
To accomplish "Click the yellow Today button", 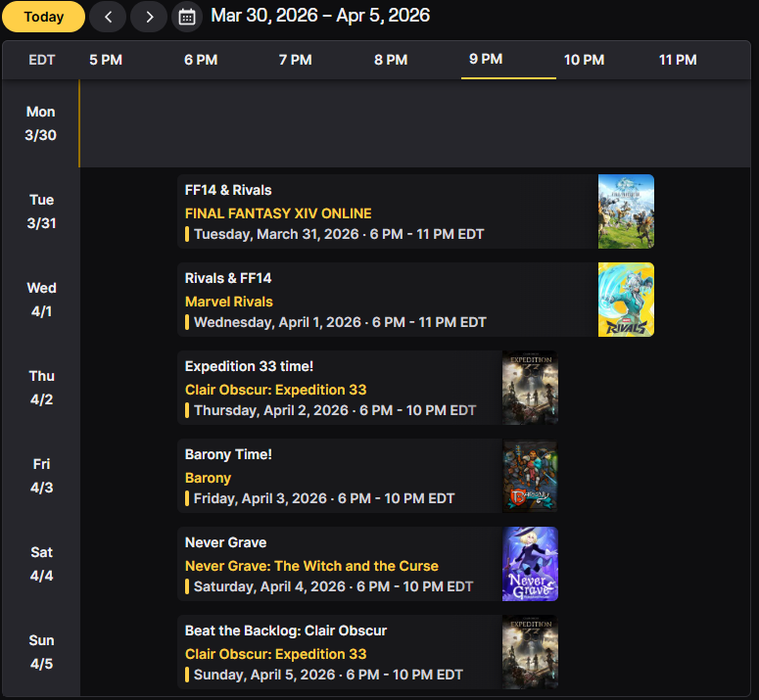I will 43,17.
